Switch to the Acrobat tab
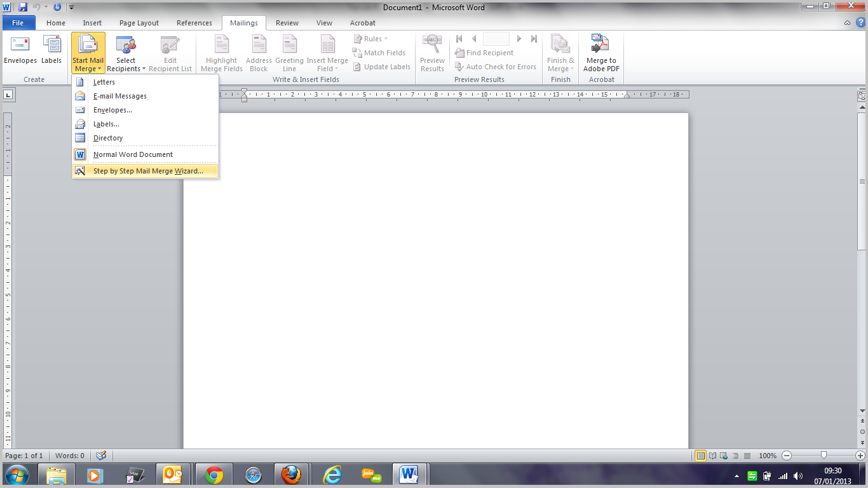Image resolution: width=868 pixels, height=488 pixels. click(x=363, y=23)
